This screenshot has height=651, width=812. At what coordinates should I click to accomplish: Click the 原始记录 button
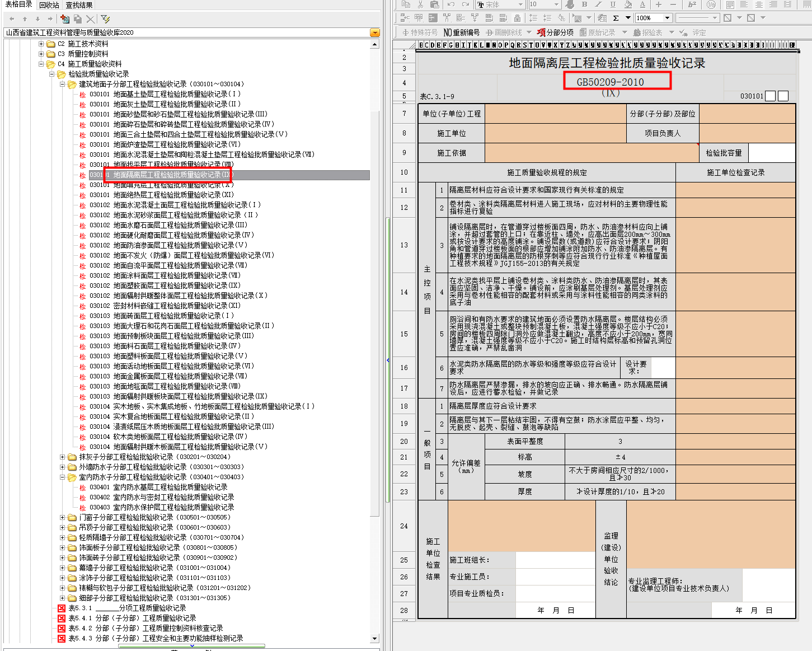pos(598,32)
